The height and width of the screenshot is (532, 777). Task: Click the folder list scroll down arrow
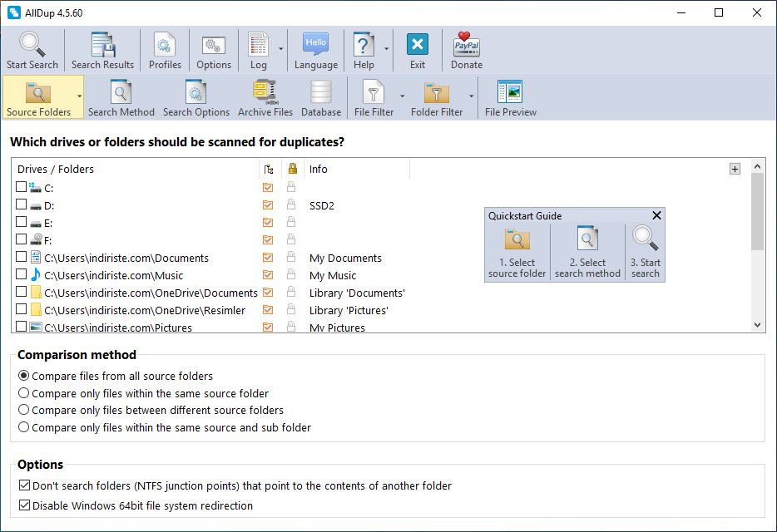pos(757,325)
